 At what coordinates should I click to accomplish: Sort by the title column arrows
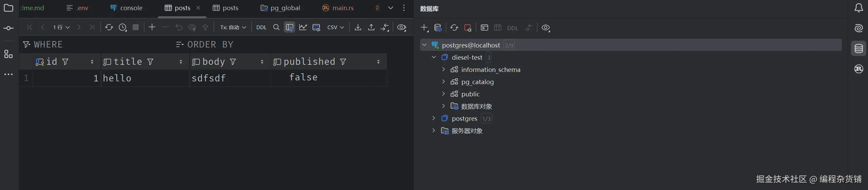pyautogui.click(x=181, y=62)
